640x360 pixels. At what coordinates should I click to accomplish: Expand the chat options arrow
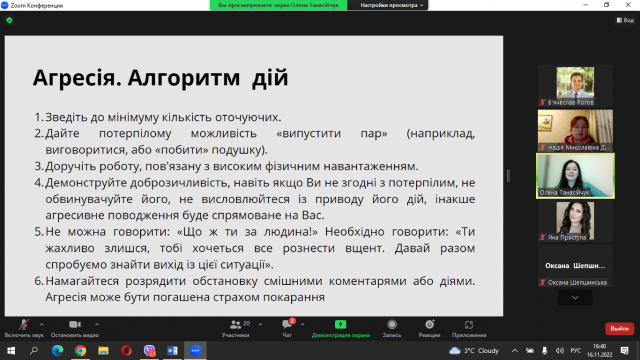coord(302,324)
